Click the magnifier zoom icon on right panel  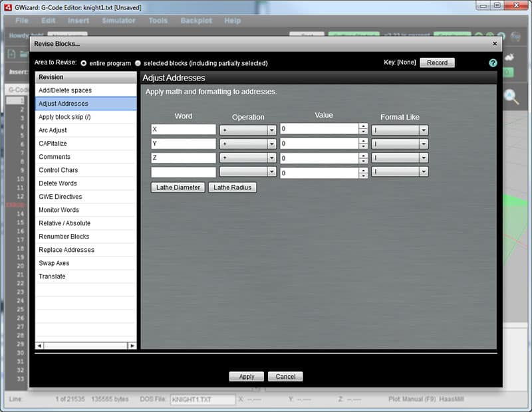509,96
